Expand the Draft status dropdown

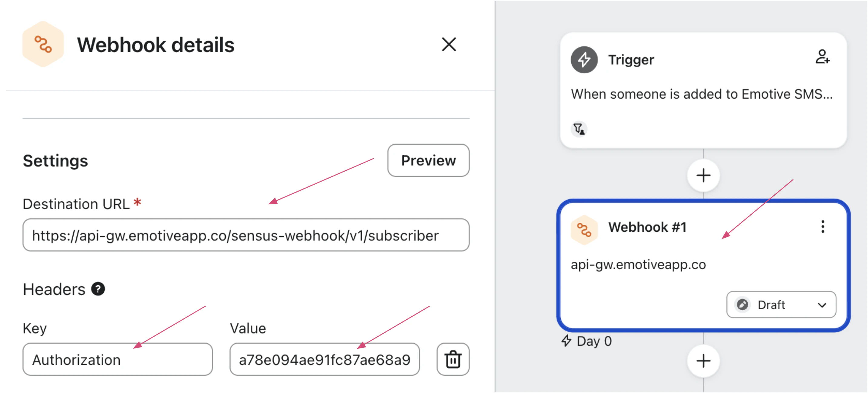781,305
